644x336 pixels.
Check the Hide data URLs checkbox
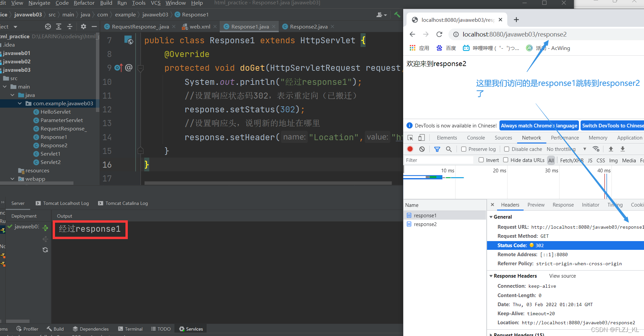click(506, 160)
